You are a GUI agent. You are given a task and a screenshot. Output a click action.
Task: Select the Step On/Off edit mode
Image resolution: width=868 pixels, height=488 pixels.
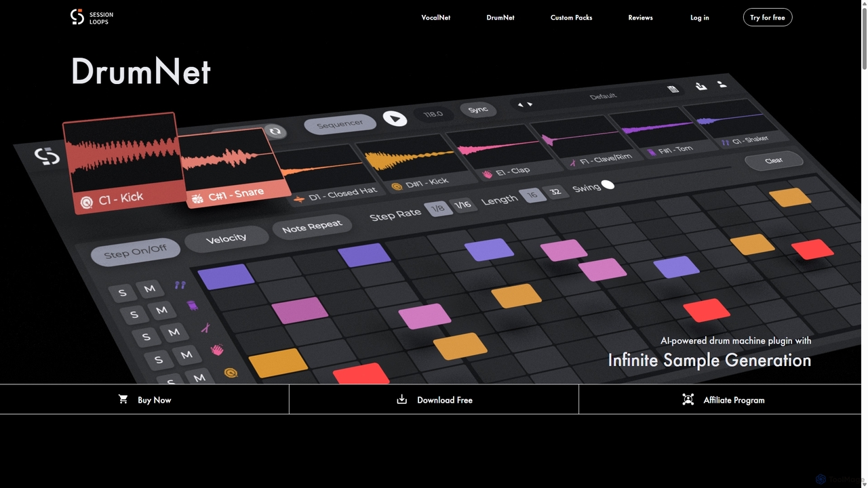[x=136, y=251]
